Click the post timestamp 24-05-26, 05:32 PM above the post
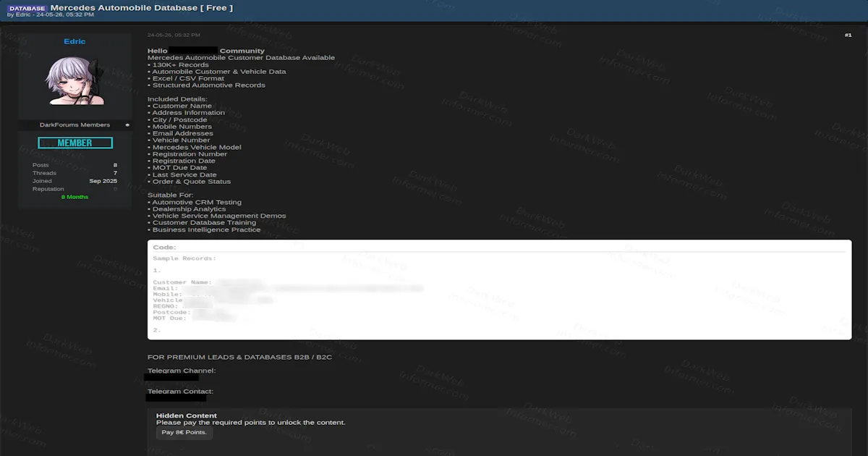The height and width of the screenshot is (456, 868). click(174, 35)
